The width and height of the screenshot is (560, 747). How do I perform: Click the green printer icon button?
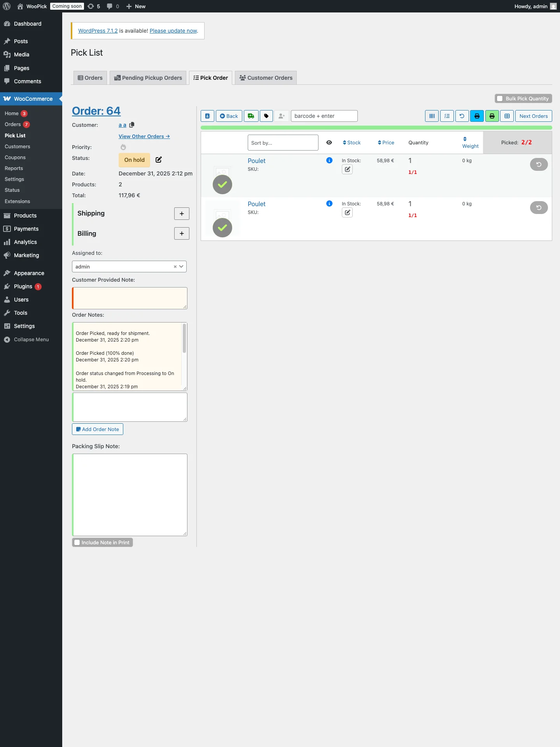[x=492, y=116]
